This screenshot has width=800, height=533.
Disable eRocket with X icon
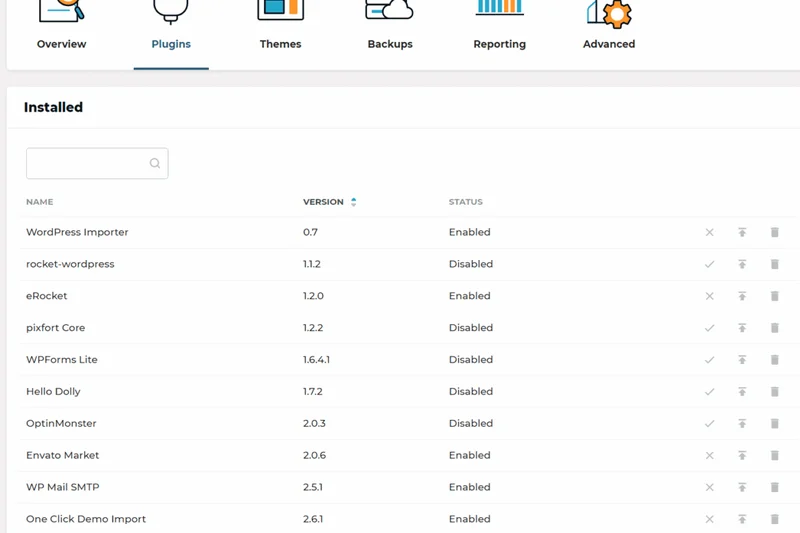tap(709, 296)
